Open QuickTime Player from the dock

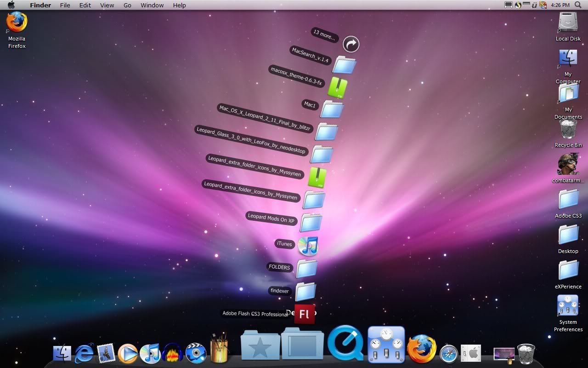click(x=345, y=343)
